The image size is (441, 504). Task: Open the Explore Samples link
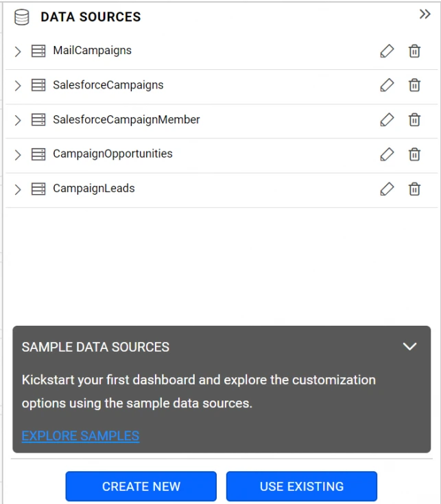tap(80, 436)
